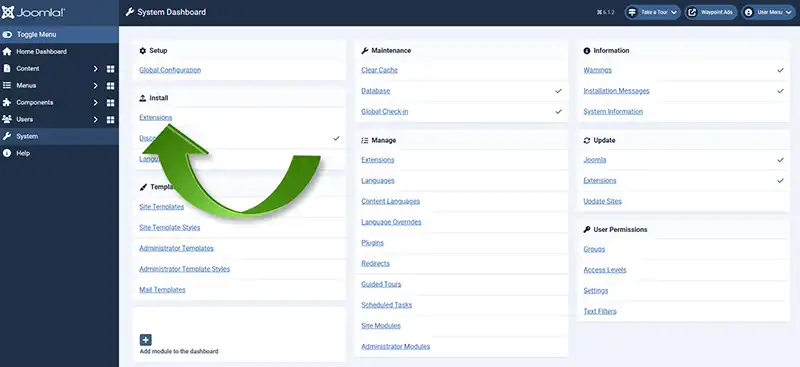Click the Joomla logo in the header

click(33, 13)
